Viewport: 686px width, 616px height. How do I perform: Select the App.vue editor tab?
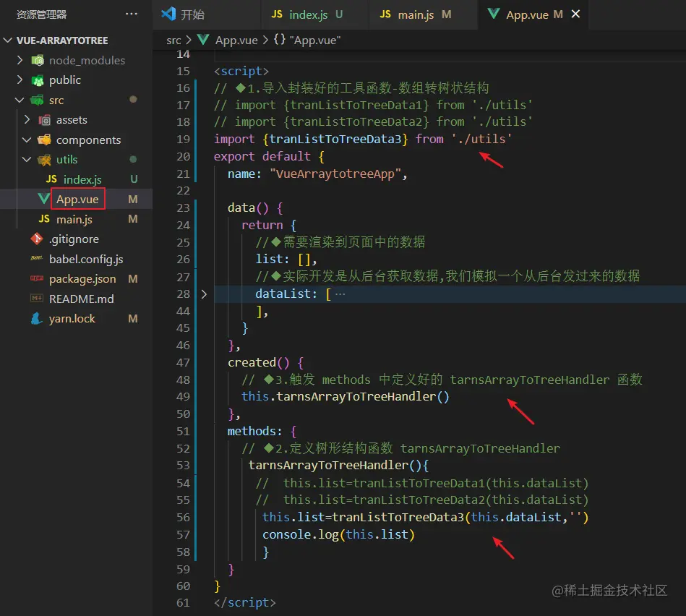(533, 14)
